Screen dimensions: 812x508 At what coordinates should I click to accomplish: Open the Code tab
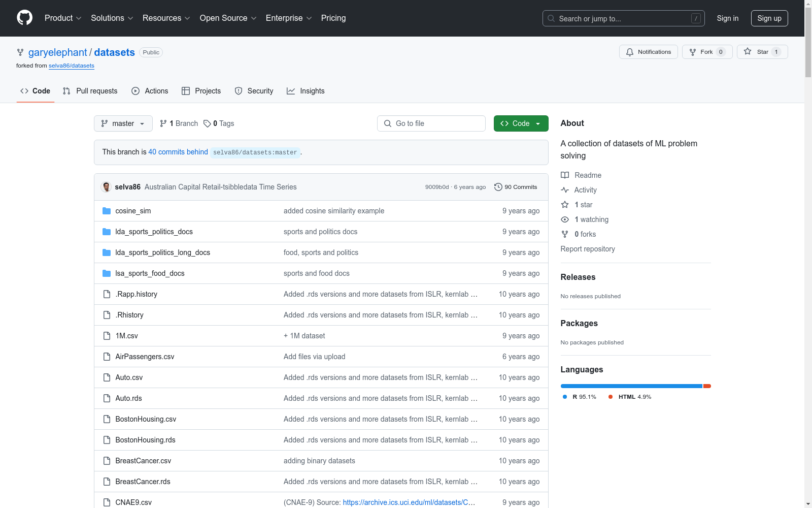(x=36, y=91)
